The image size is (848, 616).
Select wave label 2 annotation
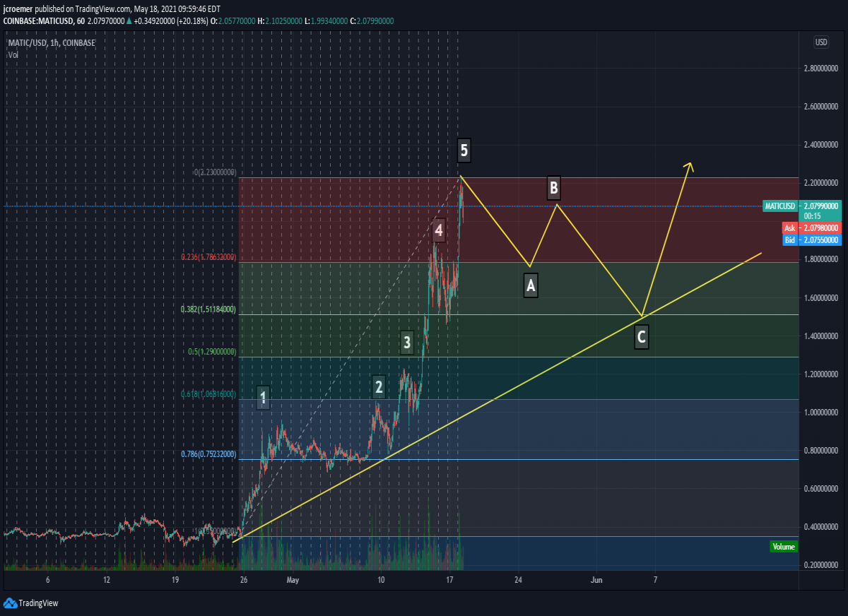(379, 386)
